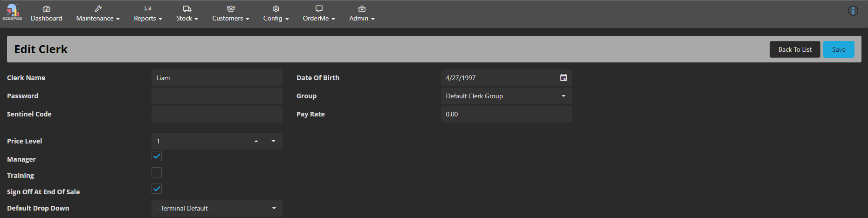
Task: Click Back To List button
Action: pyautogui.click(x=794, y=49)
